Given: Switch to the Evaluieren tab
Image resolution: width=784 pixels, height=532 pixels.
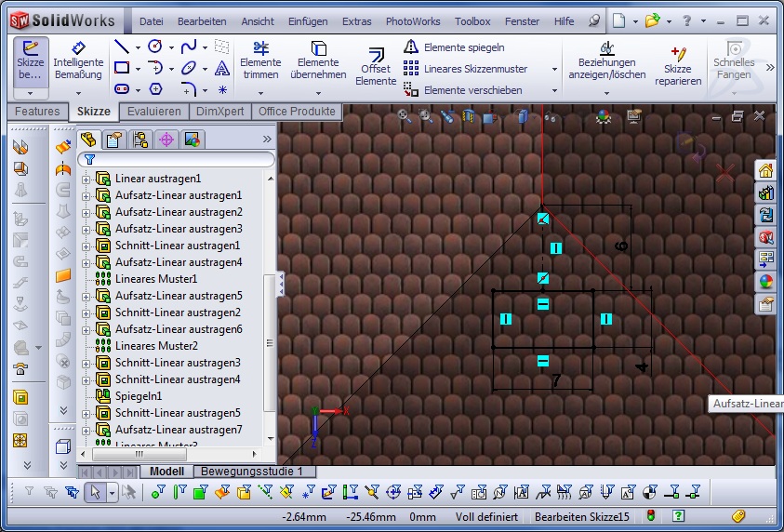Looking at the screenshot, I should pos(154,112).
